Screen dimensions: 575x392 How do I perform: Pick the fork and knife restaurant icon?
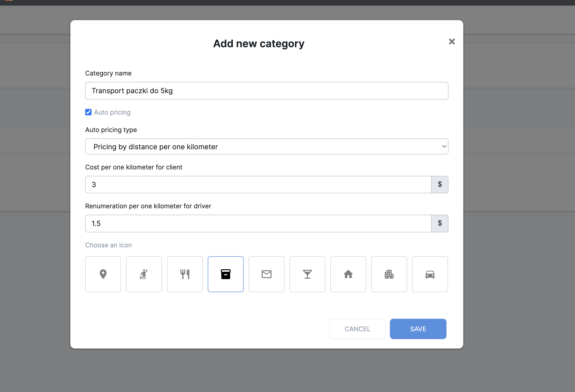coord(185,274)
